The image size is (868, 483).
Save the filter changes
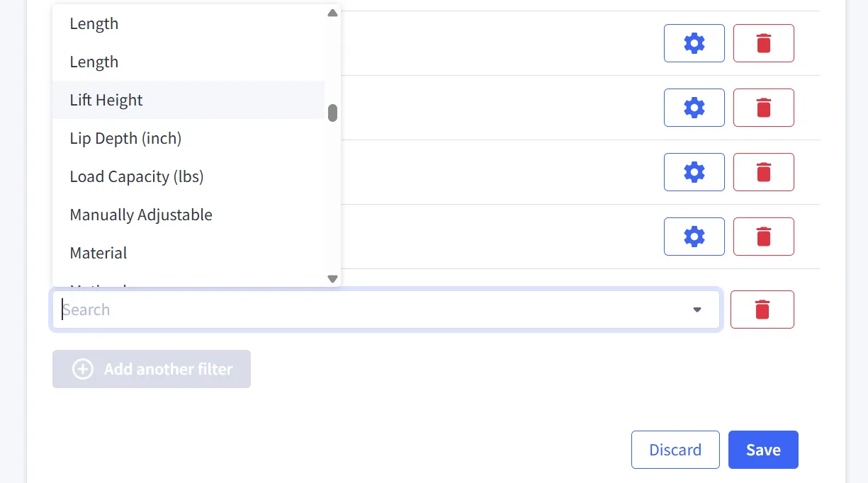pyautogui.click(x=763, y=450)
